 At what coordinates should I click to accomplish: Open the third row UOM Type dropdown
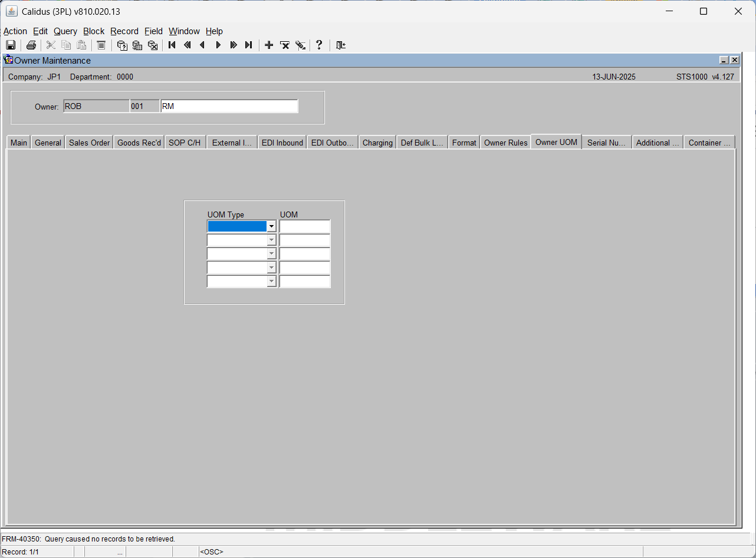[x=271, y=254]
